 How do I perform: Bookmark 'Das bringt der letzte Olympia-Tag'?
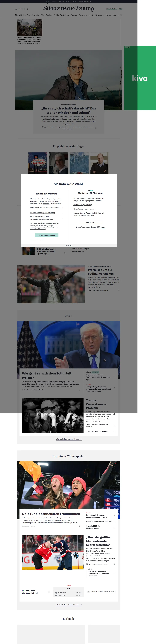pos(114,522)
